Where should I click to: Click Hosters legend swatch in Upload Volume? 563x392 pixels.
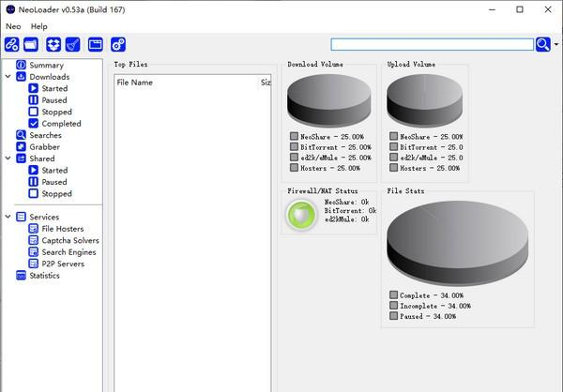coord(393,167)
